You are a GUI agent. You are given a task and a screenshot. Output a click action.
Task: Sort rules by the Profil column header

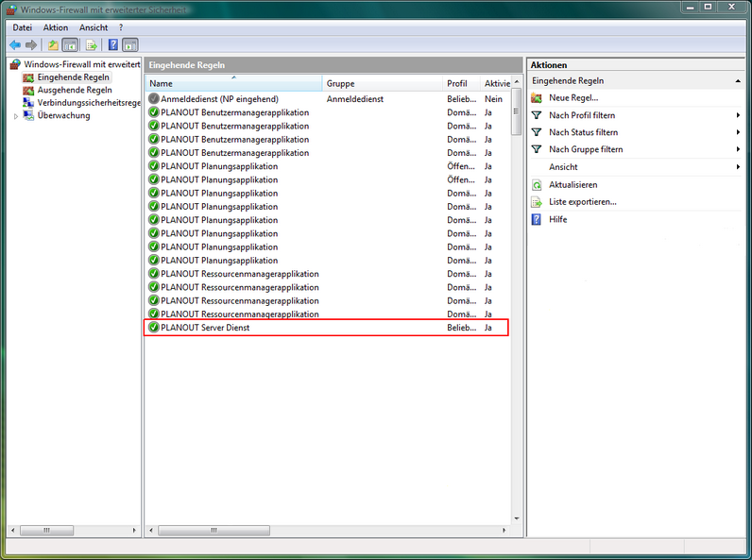tap(461, 83)
